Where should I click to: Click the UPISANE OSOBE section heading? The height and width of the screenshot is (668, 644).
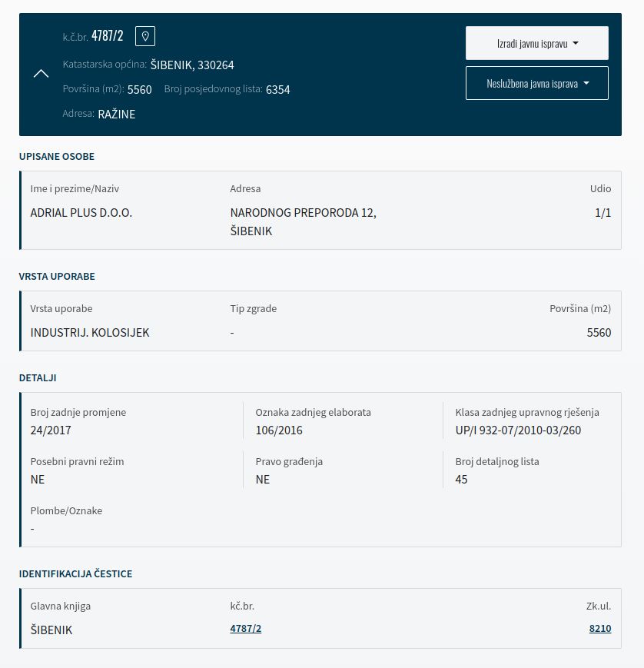click(57, 157)
